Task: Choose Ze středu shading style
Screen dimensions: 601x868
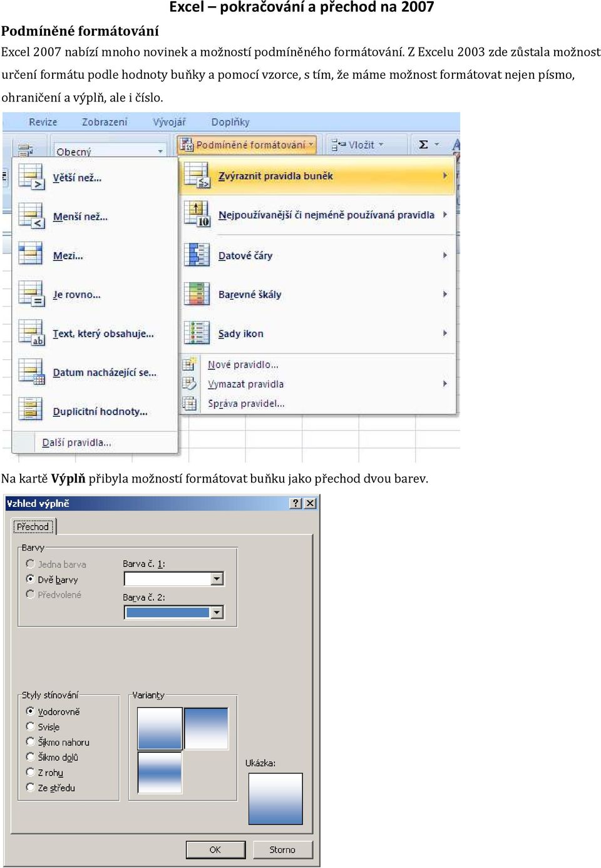Action: point(30,787)
